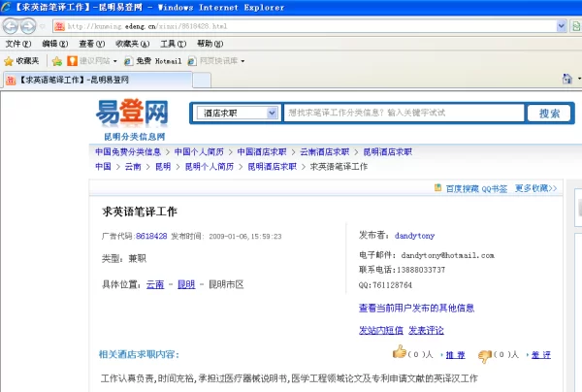Open the 酒店求职 category dropdown

click(x=238, y=114)
